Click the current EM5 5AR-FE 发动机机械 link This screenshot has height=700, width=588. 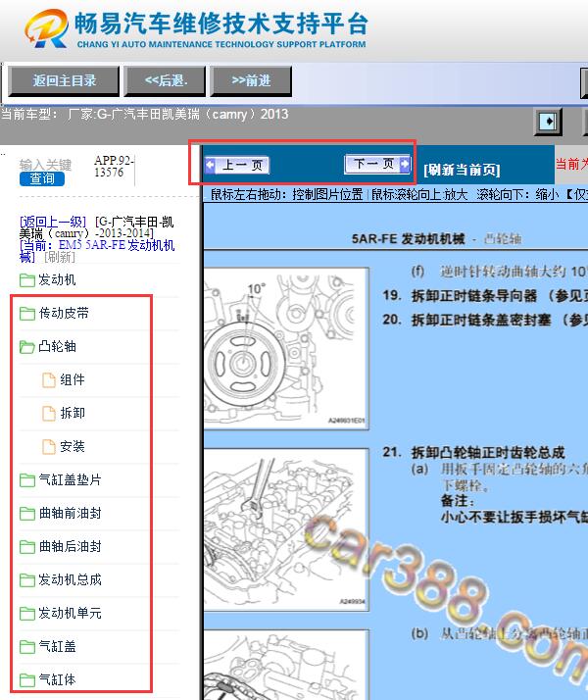pos(97,251)
